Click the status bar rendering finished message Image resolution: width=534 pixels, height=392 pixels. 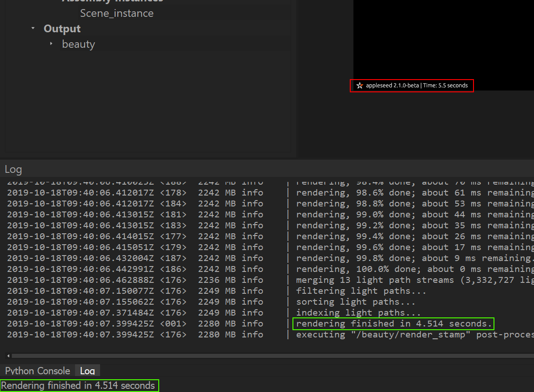(x=78, y=385)
